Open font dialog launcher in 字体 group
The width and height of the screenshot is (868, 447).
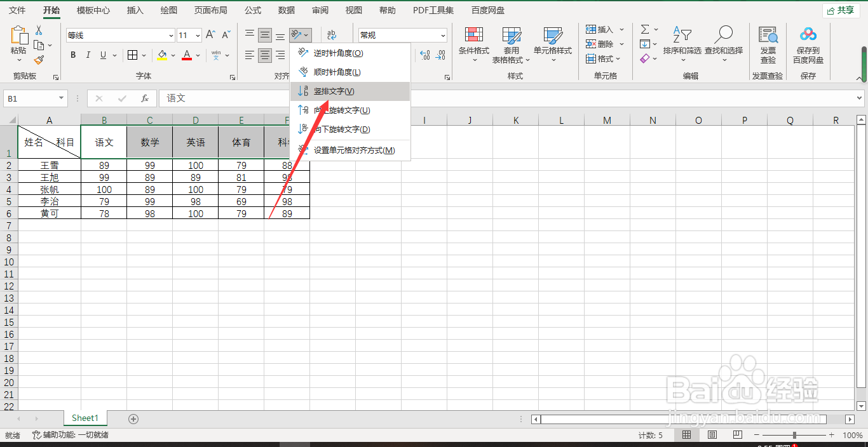pyautogui.click(x=233, y=77)
